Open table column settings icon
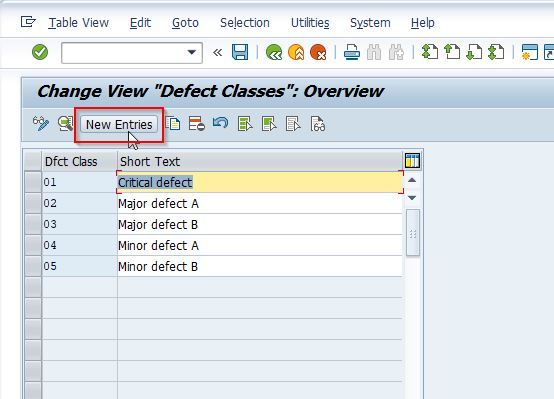This screenshot has height=399, width=554. tap(412, 160)
